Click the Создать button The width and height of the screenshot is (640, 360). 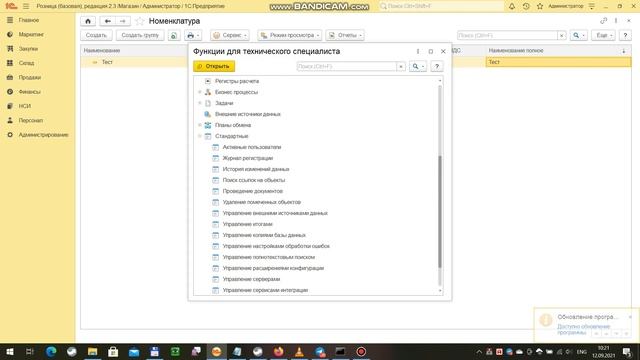point(96,36)
